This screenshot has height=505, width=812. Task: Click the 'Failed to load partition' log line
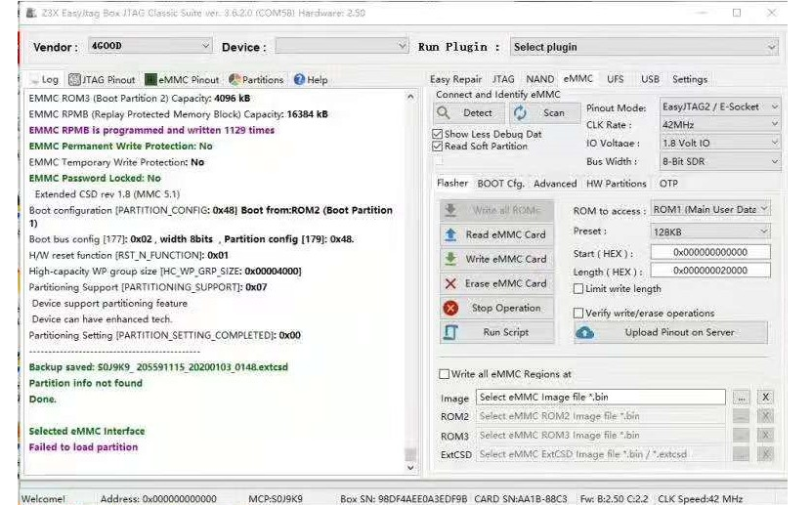coord(83,447)
